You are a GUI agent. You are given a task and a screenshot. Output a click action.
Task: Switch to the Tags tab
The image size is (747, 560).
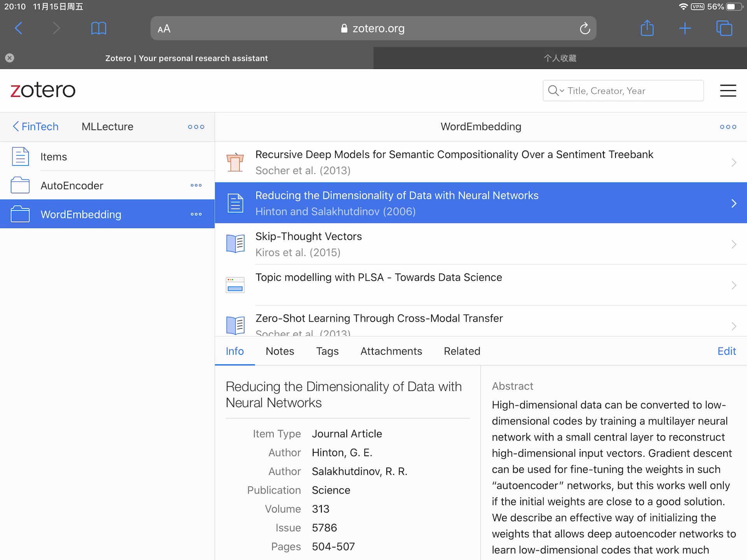pos(328,351)
